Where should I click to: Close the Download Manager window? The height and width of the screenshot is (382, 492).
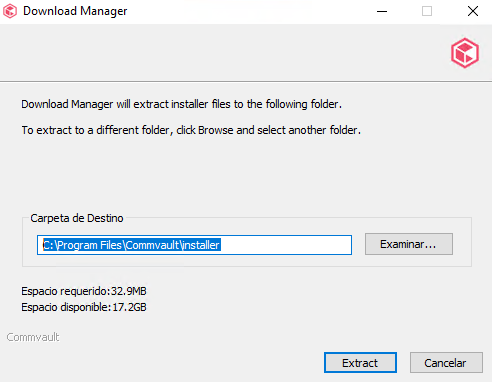(x=473, y=11)
